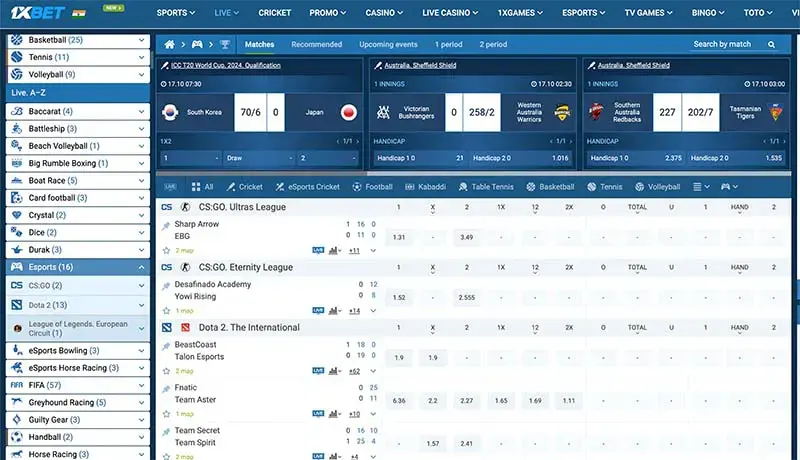800x460 pixels.
Task: Click the horizontal scrollbar under featured matches
Action: 261,174
